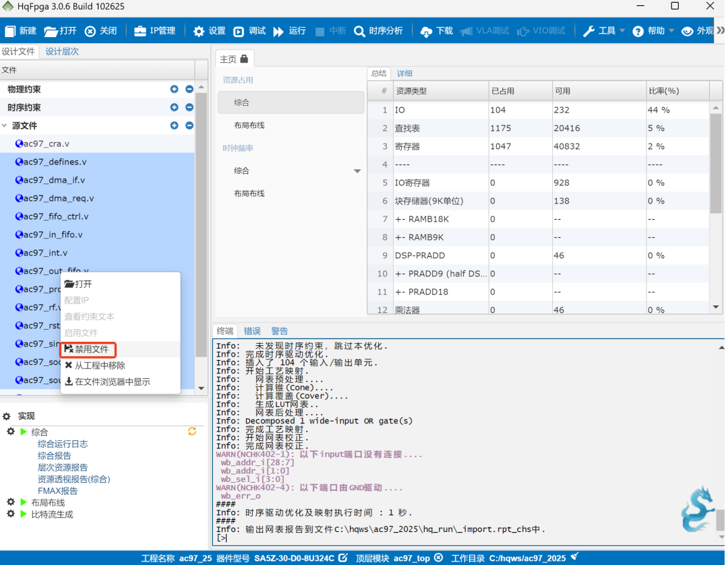Click the 时序分析 timing analysis icon
Viewport: 728px width, 565px height.
pos(360,31)
